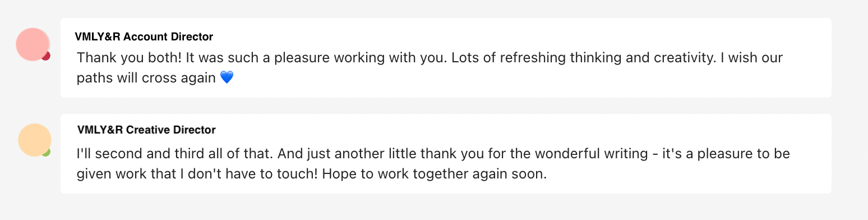The height and width of the screenshot is (220, 868).
Task: Select the Creative Director's message bubble
Action: (x=446, y=154)
